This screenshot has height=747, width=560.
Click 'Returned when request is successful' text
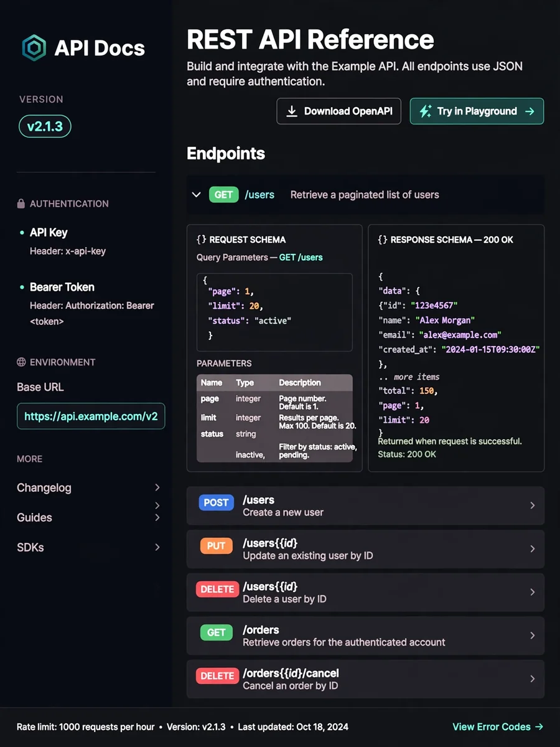[x=450, y=441]
